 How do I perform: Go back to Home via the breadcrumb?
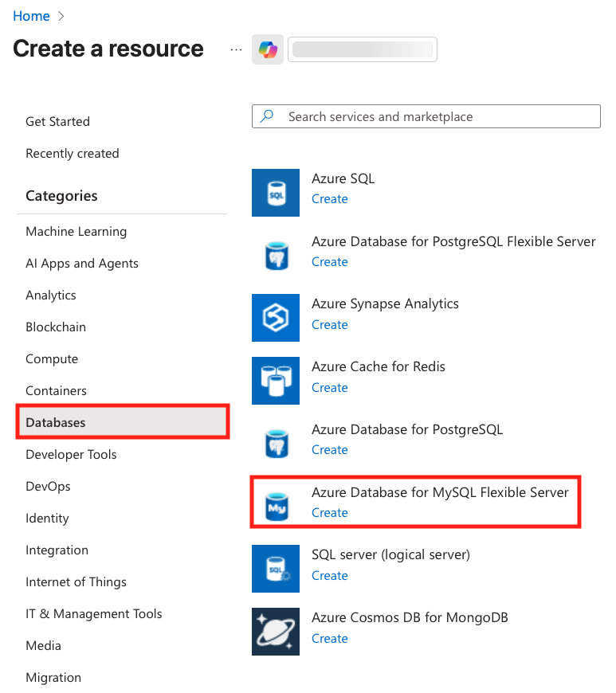coord(31,16)
